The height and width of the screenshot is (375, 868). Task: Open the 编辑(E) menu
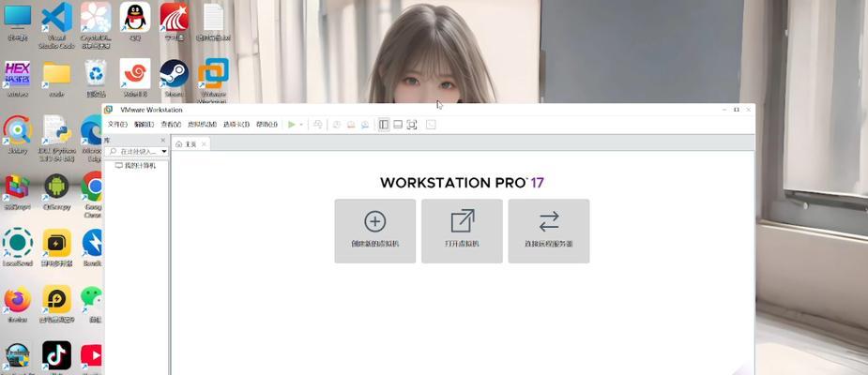coord(144,125)
